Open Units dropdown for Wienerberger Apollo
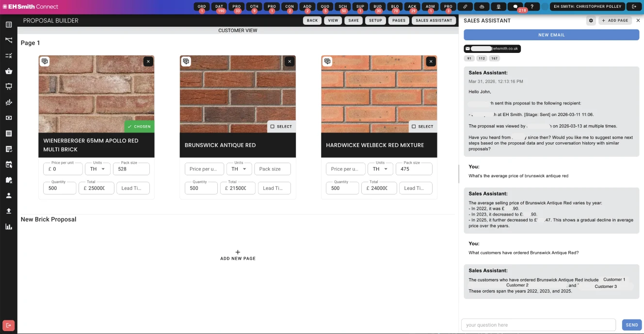Screen dimensions: 644x334 97,169
